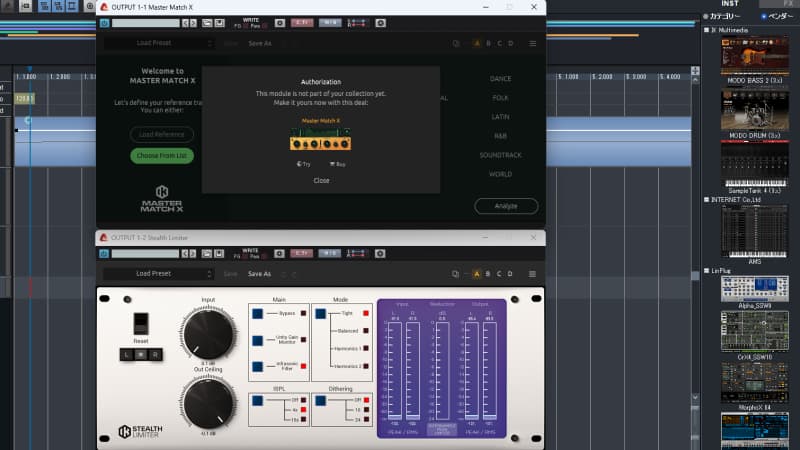Viewport: 800px width, 450px height.
Task: Click the Choose From List button
Action: (x=162, y=156)
